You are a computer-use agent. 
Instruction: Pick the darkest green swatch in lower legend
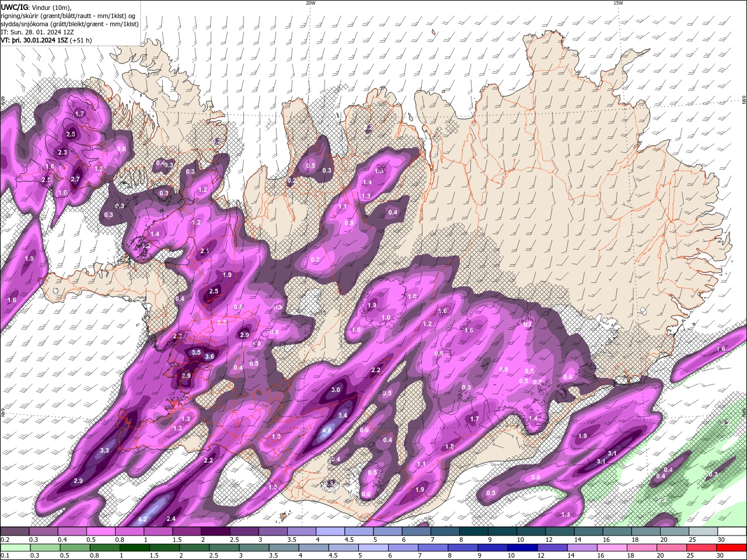134,548
